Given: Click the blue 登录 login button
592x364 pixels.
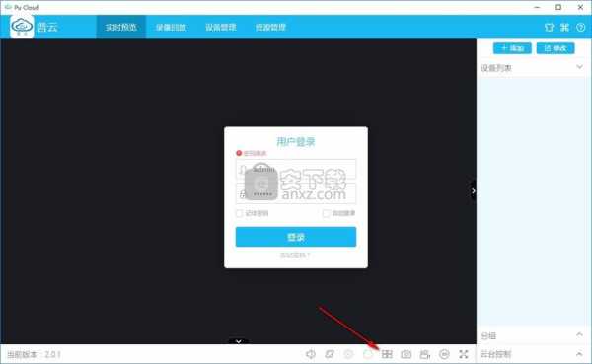Looking at the screenshot, I should [x=296, y=237].
